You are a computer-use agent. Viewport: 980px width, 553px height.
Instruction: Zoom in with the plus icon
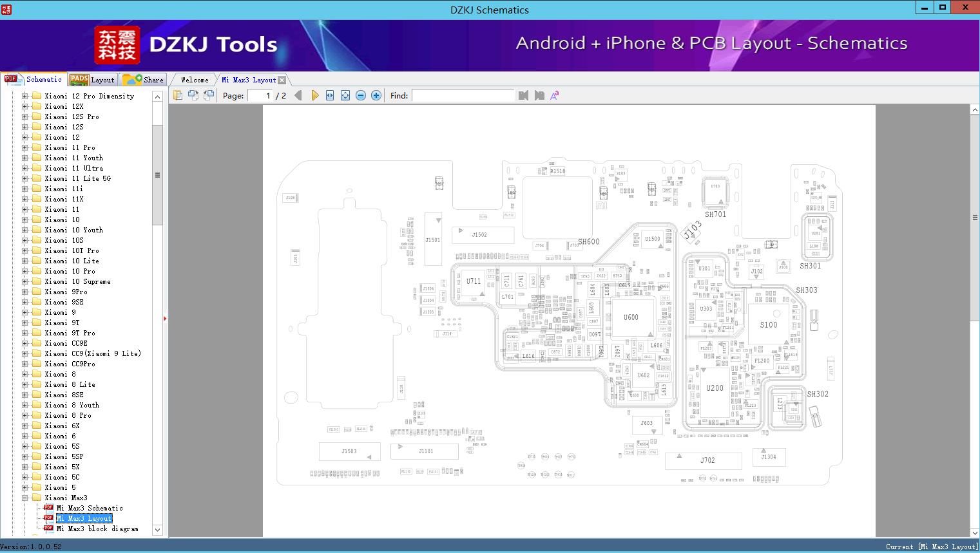(376, 95)
